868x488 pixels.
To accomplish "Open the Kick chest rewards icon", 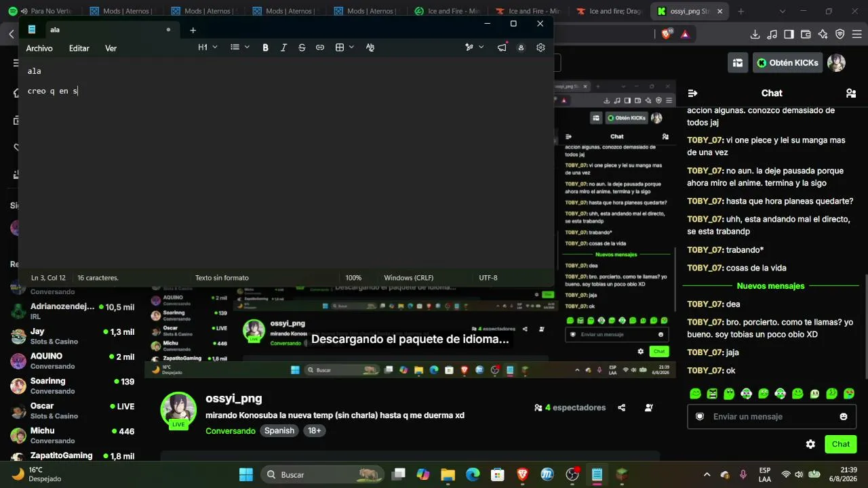I will pyautogui.click(x=738, y=62).
